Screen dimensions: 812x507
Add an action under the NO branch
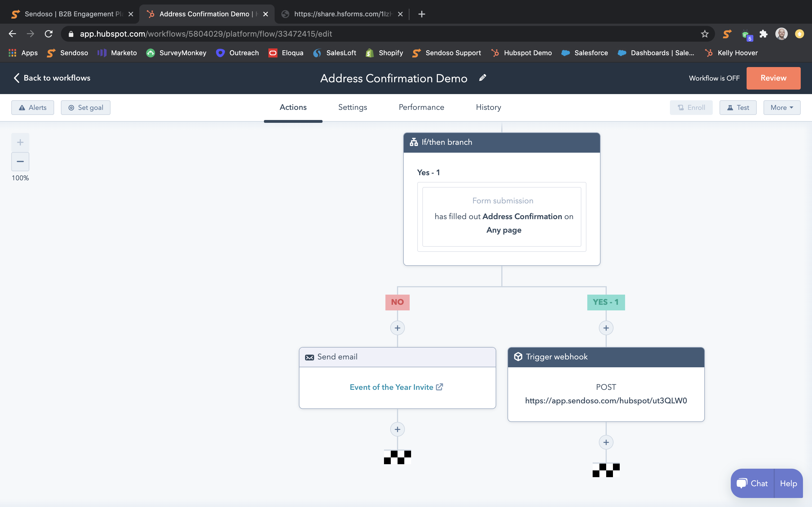pyautogui.click(x=397, y=328)
